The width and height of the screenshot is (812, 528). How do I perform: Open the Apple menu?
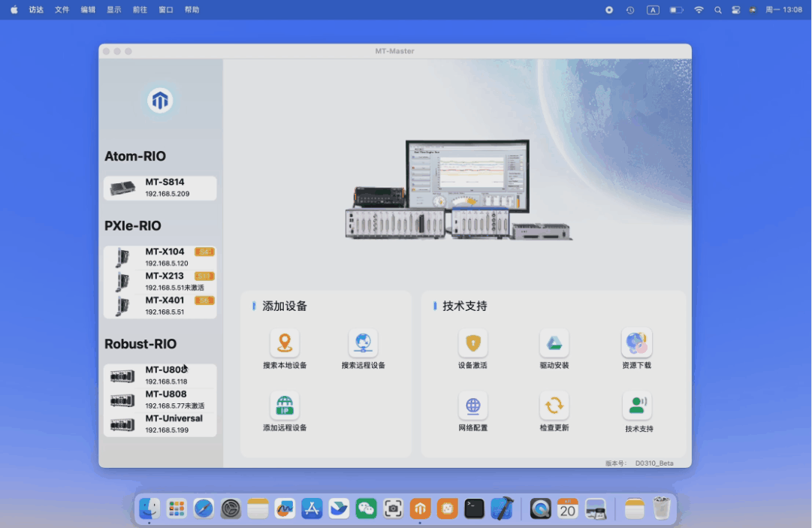pos(14,10)
